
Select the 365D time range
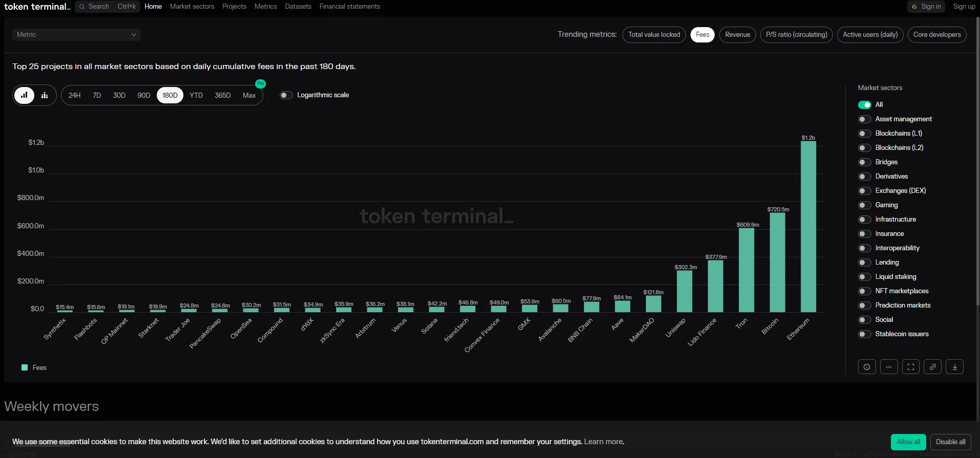coord(223,95)
